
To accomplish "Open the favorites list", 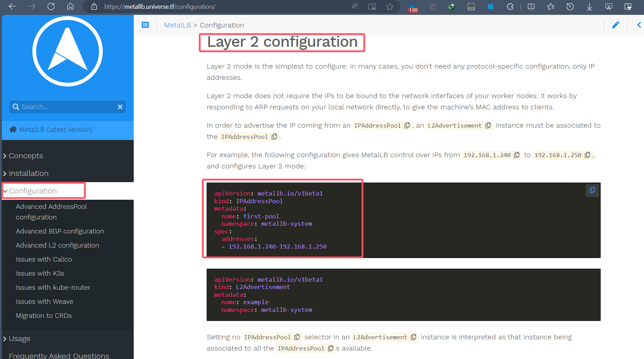I will tap(551, 6).
